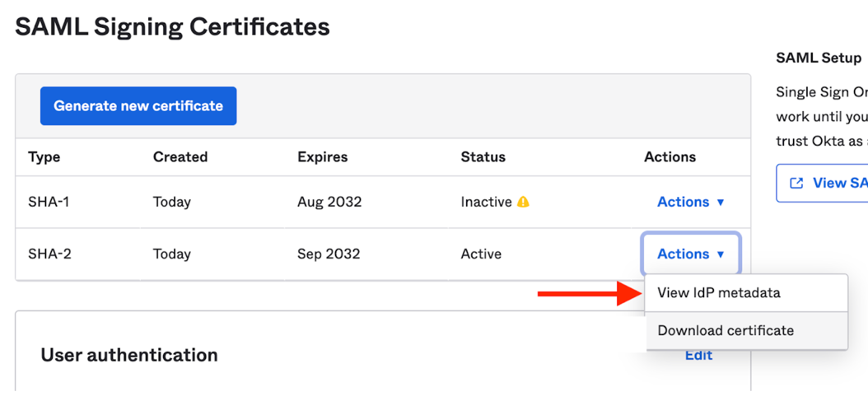Screen dimensions: 868x401
Task: Click the Sep 2032 expiry date
Action: (329, 254)
